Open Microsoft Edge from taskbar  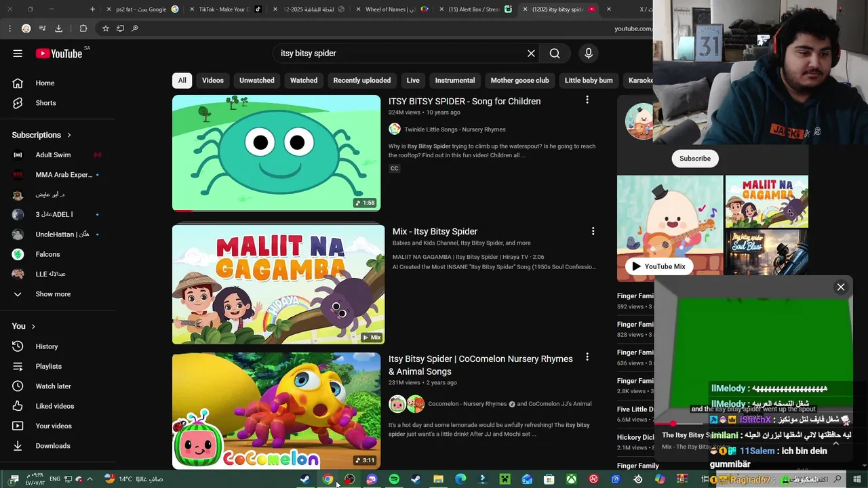[x=460, y=479]
